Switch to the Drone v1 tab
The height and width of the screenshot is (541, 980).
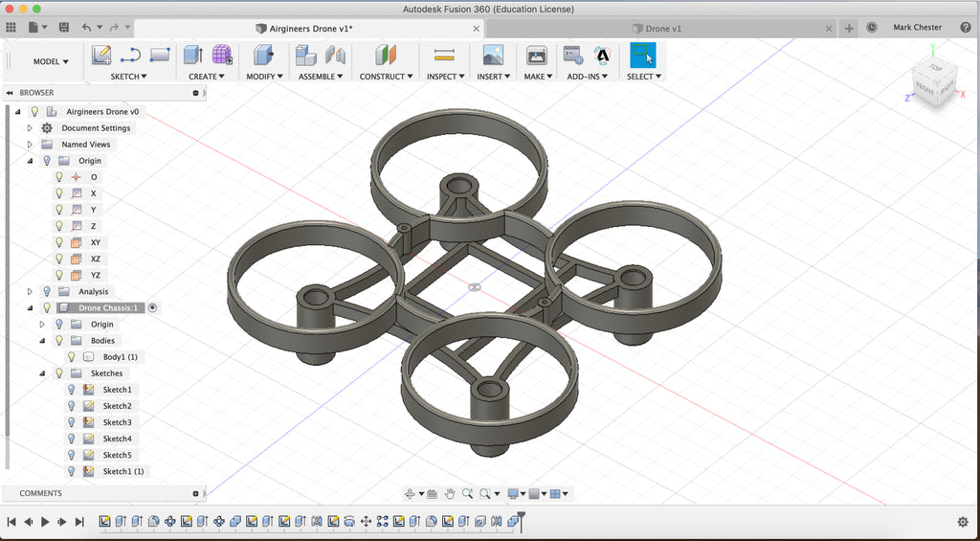coord(663,29)
